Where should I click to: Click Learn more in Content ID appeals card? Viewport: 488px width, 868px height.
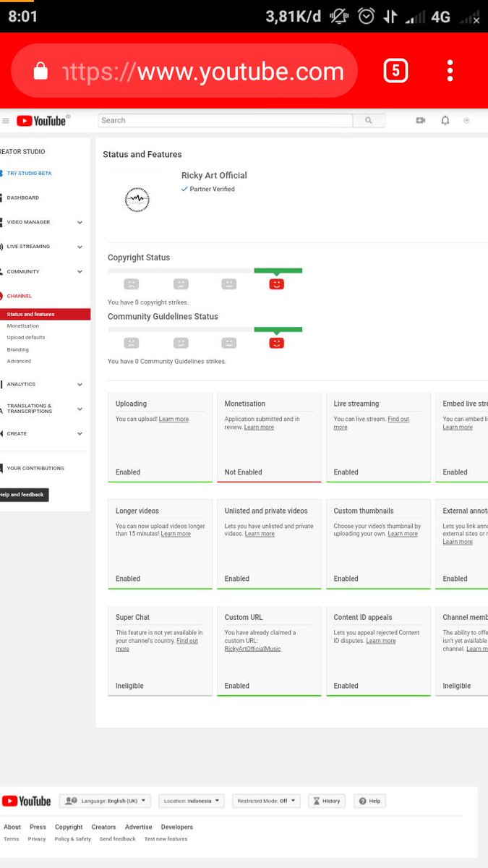(381, 641)
